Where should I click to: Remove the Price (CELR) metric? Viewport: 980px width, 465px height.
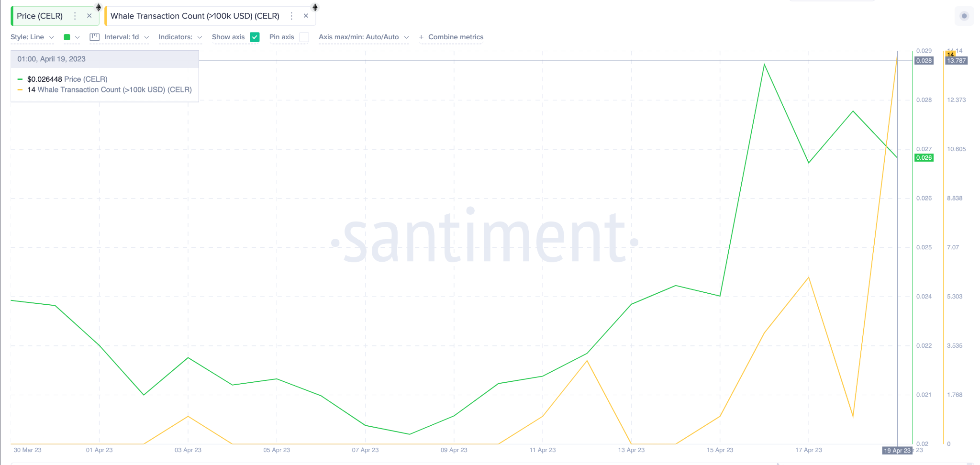point(89,16)
